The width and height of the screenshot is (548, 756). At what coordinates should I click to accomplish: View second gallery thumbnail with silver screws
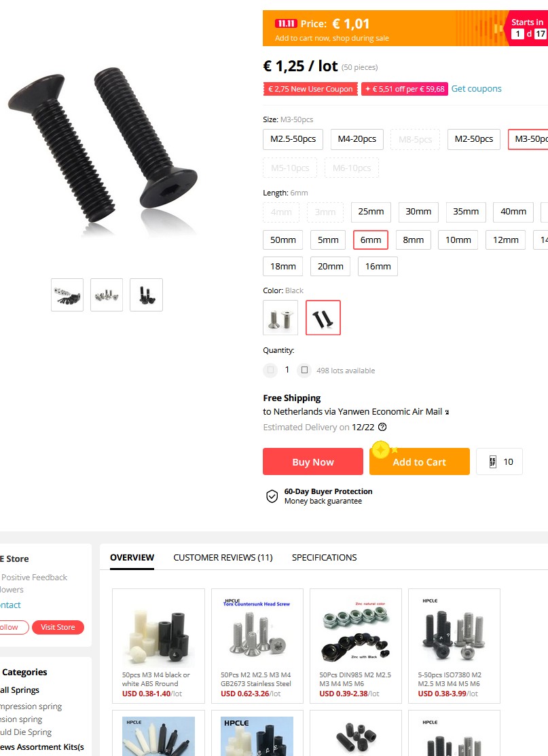pos(107,295)
